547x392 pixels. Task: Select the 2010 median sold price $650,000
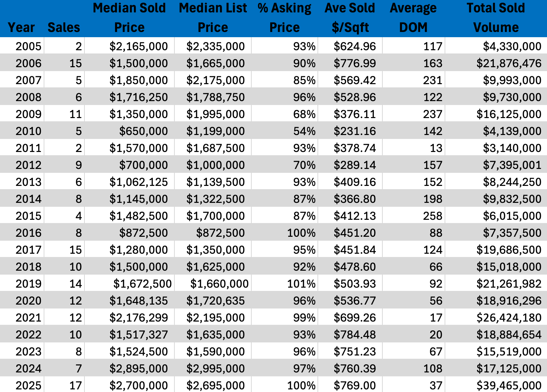(x=143, y=131)
